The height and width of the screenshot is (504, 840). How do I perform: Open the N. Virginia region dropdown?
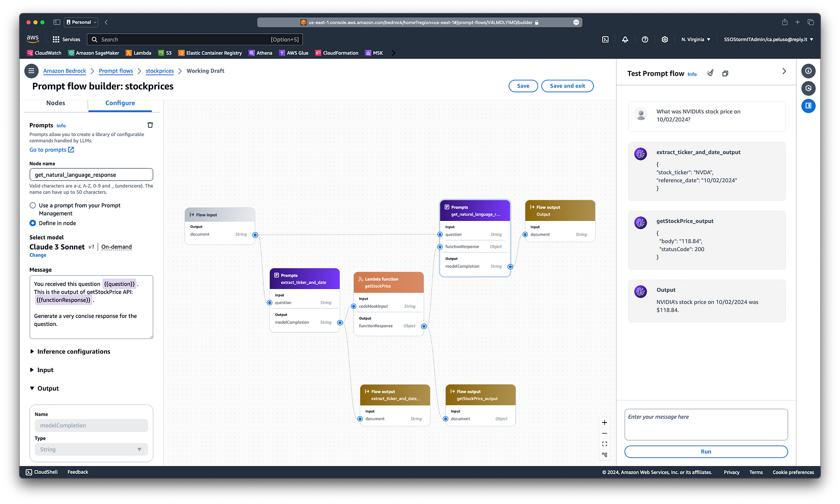[x=696, y=39]
